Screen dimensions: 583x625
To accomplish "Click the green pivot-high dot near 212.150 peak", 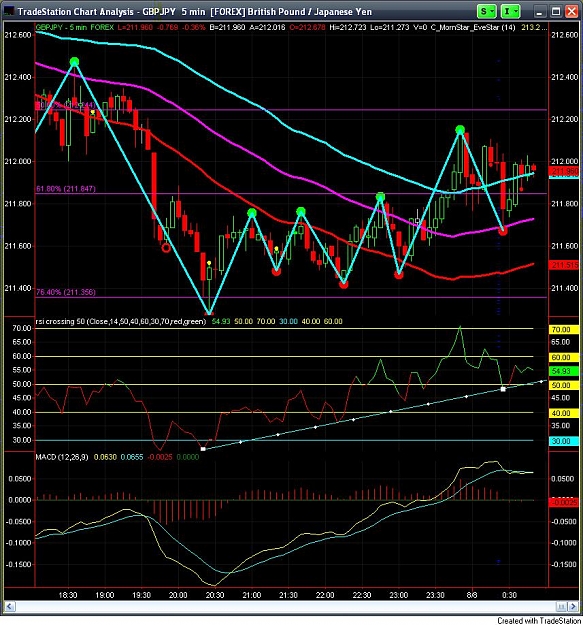I will (460, 130).
